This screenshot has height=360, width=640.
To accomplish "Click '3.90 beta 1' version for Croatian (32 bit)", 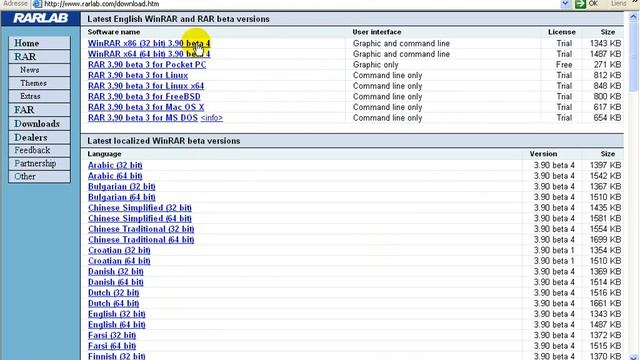I will pos(554,250).
